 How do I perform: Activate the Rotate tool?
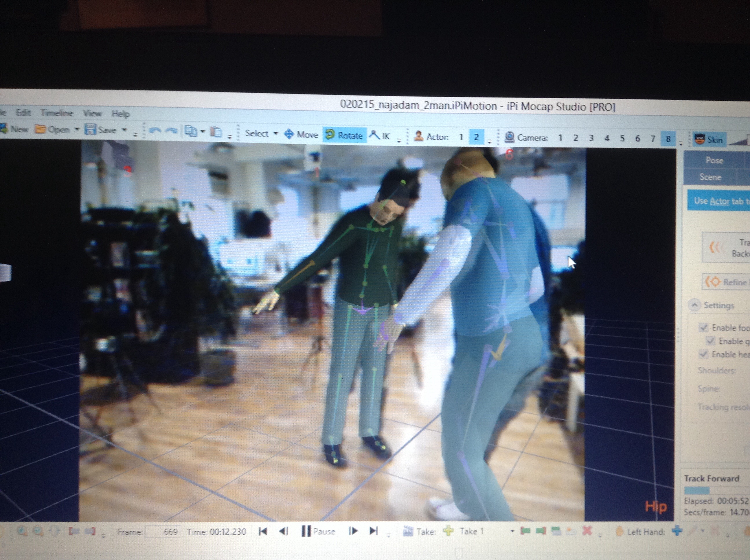(345, 135)
